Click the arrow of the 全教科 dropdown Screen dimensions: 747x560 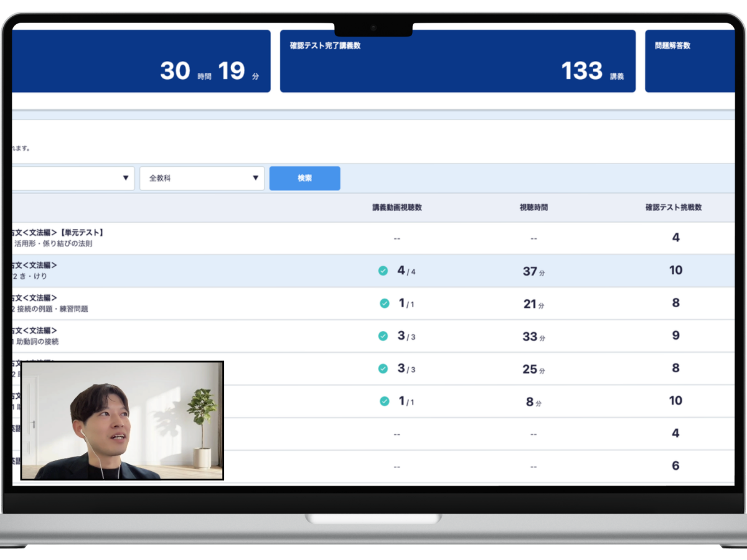pyautogui.click(x=255, y=178)
